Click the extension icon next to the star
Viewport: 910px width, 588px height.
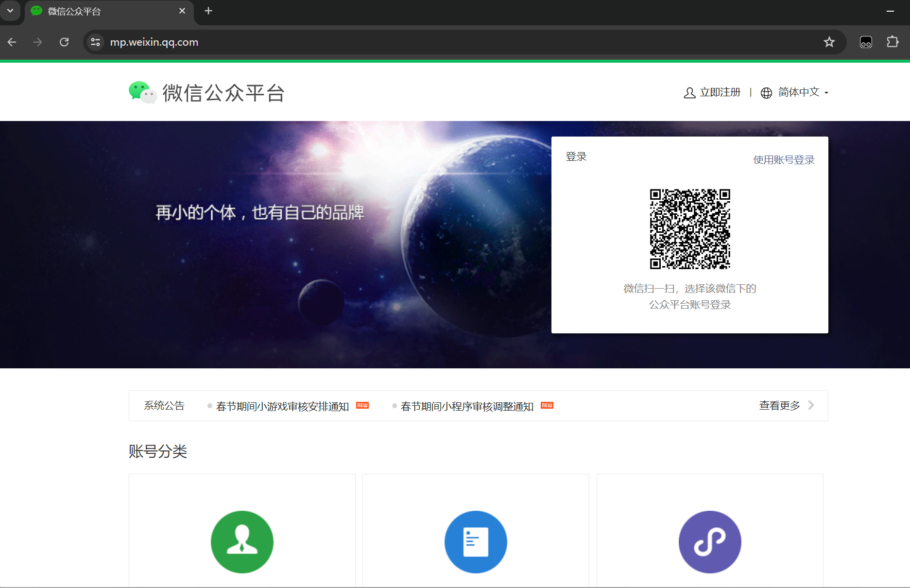pos(866,42)
